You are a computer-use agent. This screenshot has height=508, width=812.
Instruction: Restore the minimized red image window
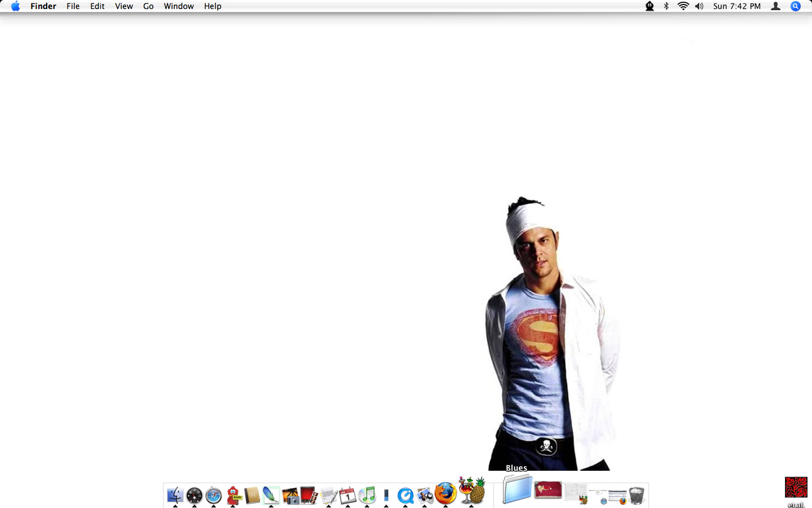(548, 490)
